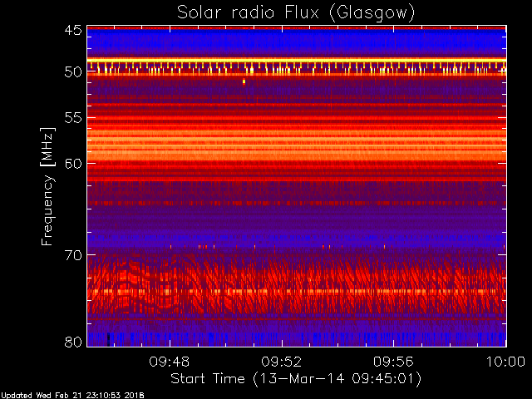Select the 70 frequency tick label
The image size is (532, 399).
(72, 254)
